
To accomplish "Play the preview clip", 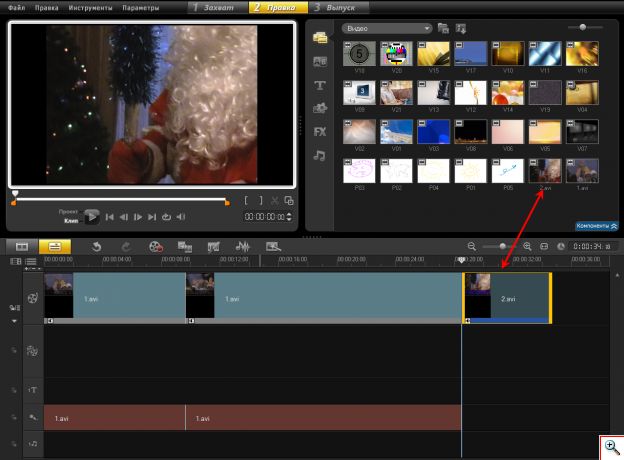I will pyautogui.click(x=92, y=217).
